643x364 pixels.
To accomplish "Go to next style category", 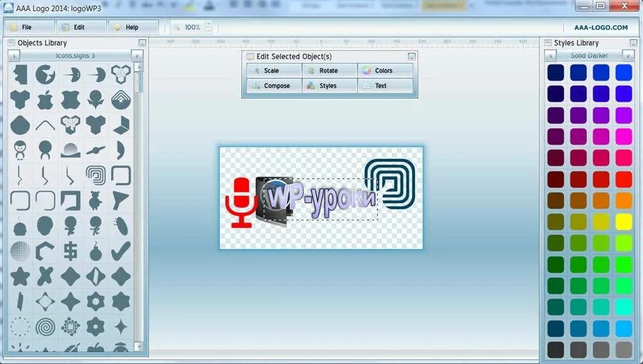I will point(628,56).
